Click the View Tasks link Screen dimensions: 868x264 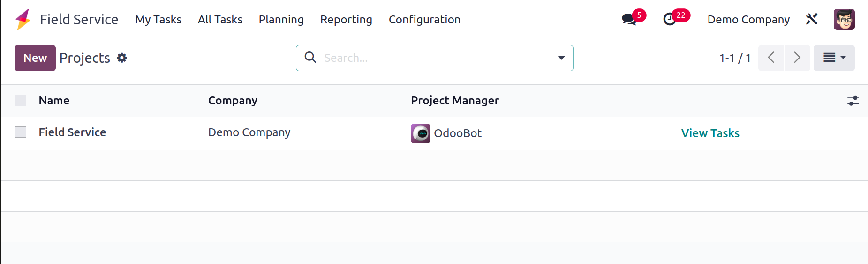(710, 133)
